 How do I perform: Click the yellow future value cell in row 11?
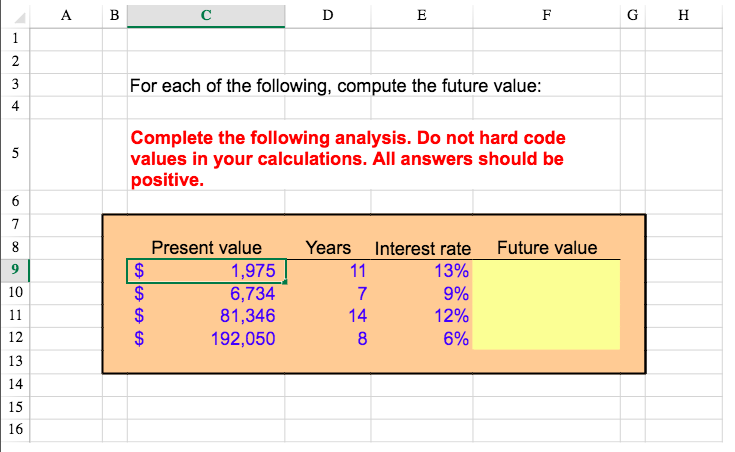click(x=547, y=316)
